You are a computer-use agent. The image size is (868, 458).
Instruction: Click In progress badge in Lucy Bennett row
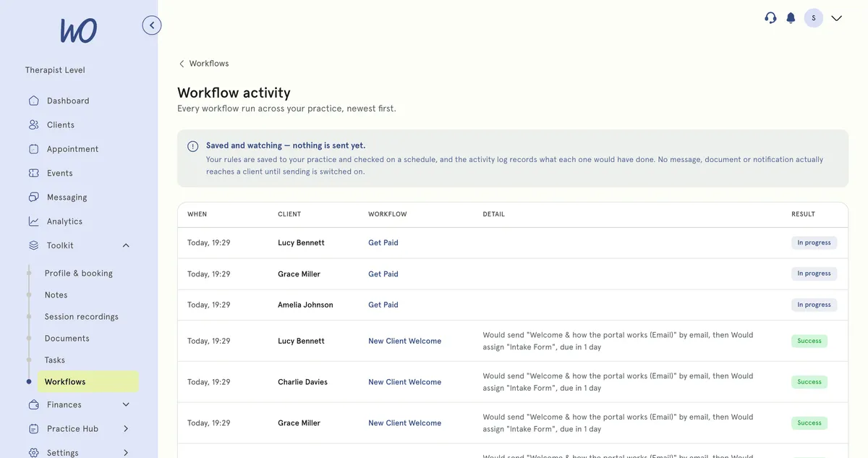[x=814, y=243]
